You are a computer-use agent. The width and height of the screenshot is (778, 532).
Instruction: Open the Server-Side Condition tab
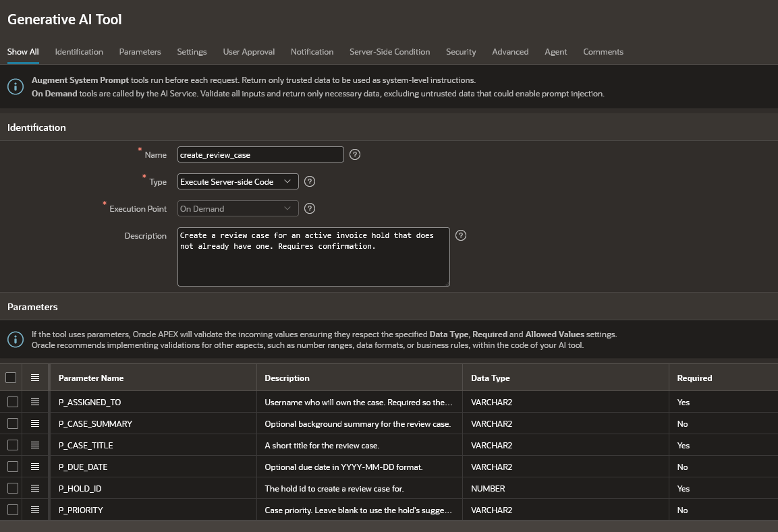389,51
